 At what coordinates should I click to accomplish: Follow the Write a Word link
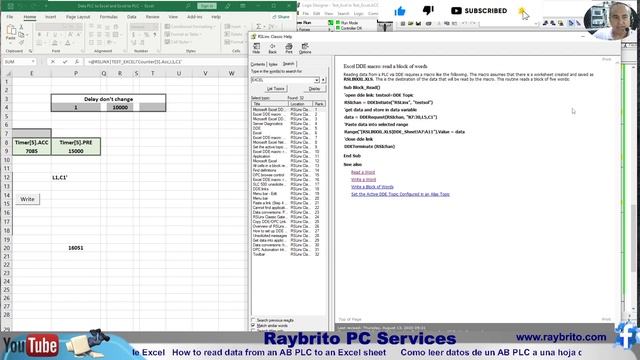pyautogui.click(x=363, y=180)
